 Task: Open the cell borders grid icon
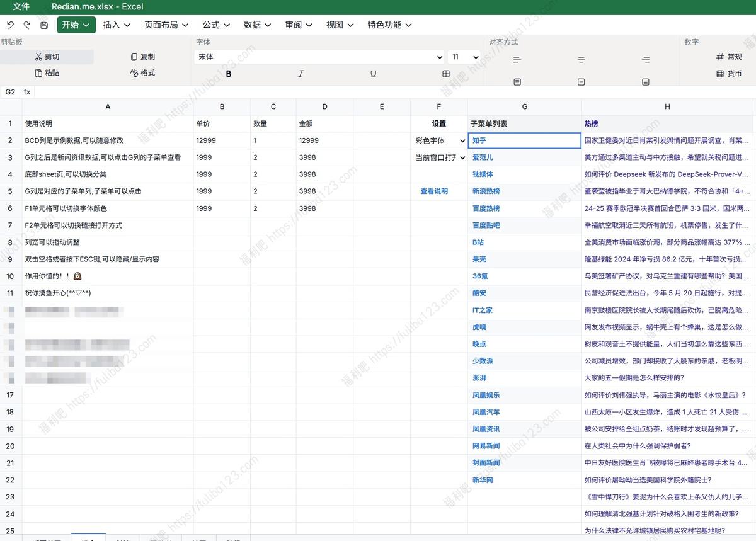(446, 74)
